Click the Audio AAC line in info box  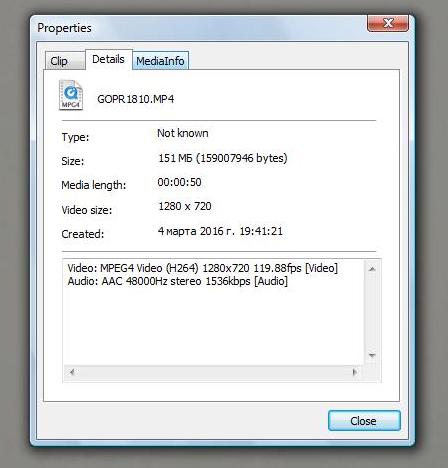(178, 281)
